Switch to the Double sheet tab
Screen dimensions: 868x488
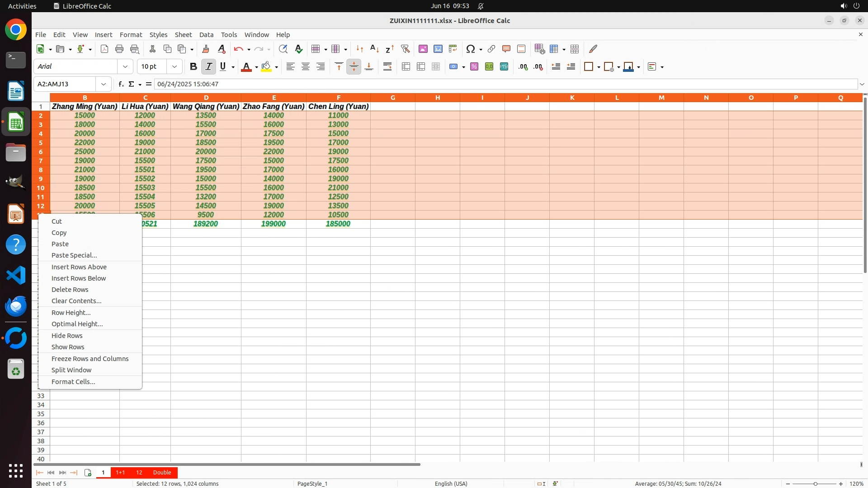click(x=162, y=472)
